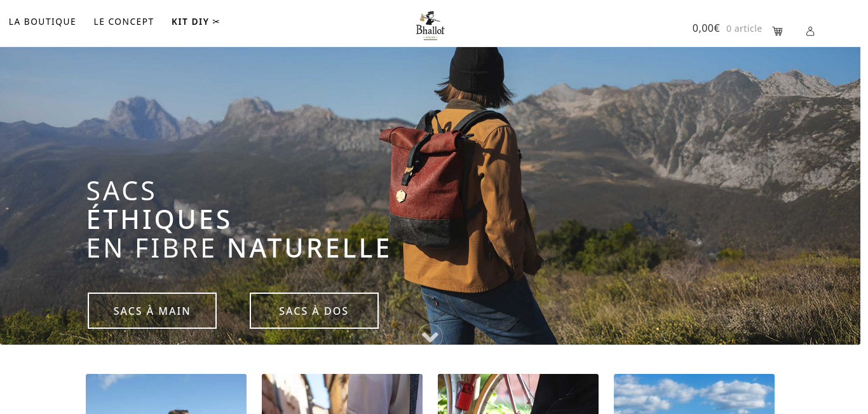Open the leftmost product thumbnail below banner
868x414 pixels.
(x=166, y=394)
